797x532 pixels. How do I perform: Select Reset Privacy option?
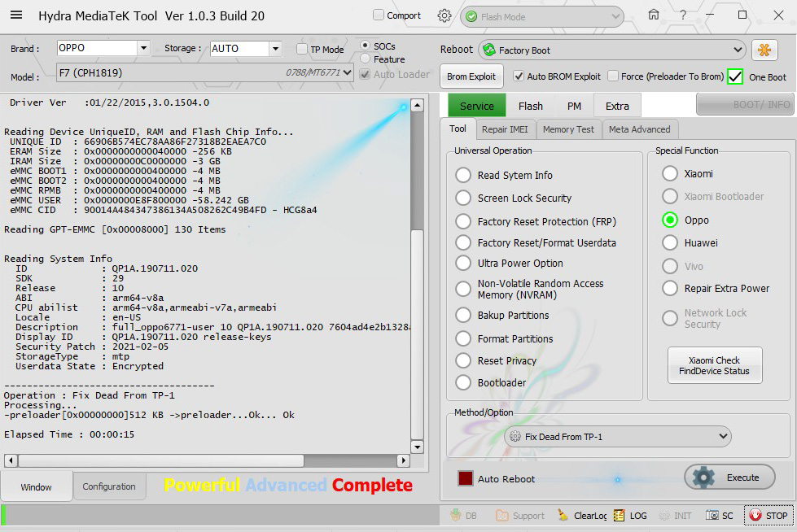tap(463, 360)
